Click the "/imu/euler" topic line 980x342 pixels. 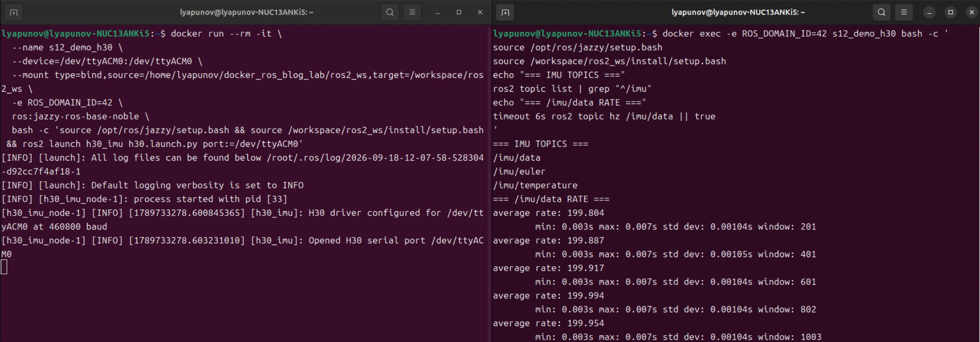click(x=519, y=172)
